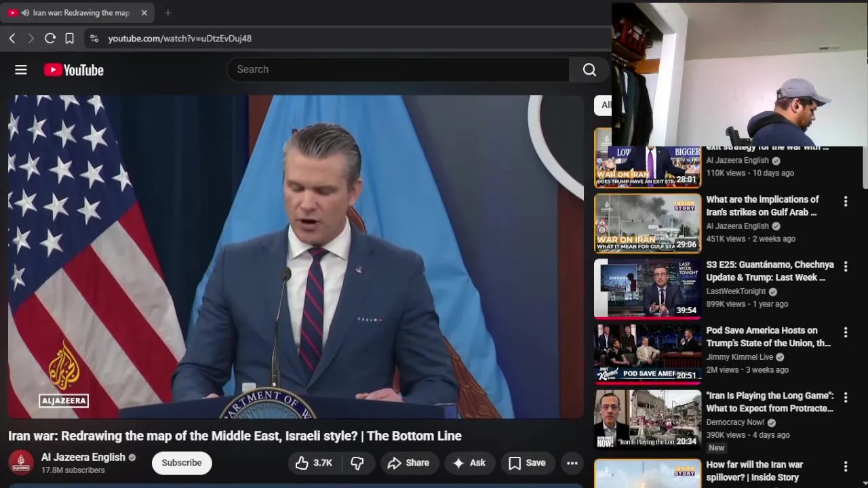Click the browser forward arrow
This screenshot has height=488, width=868.
coord(31,39)
